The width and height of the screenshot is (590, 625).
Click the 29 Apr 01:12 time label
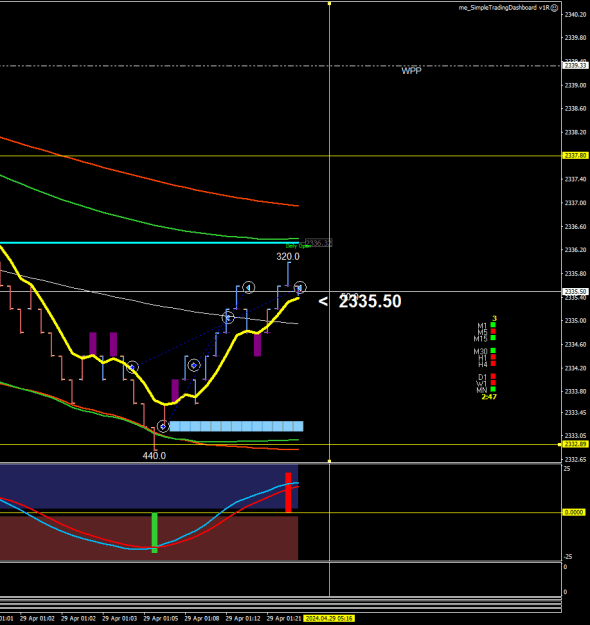(x=243, y=619)
